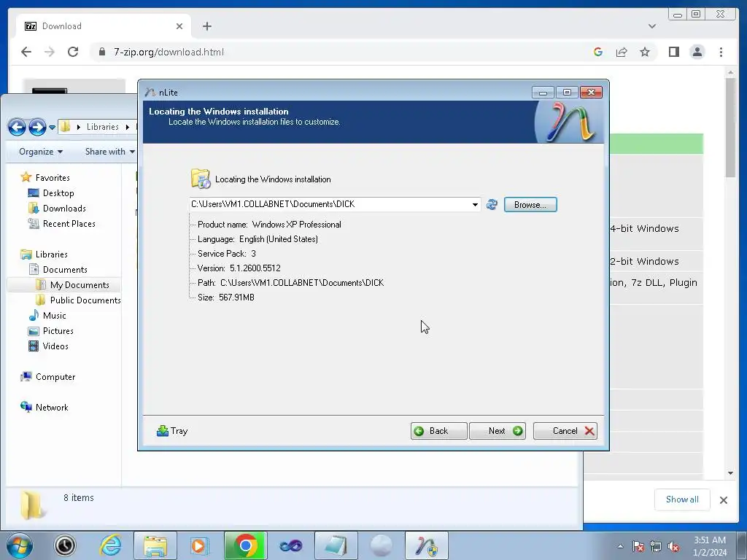Switch to nLite taskbar button
This screenshot has width=747, height=560.
click(426, 545)
